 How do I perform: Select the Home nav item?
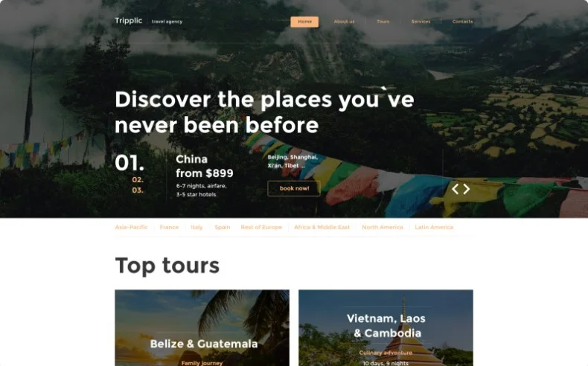coord(304,22)
